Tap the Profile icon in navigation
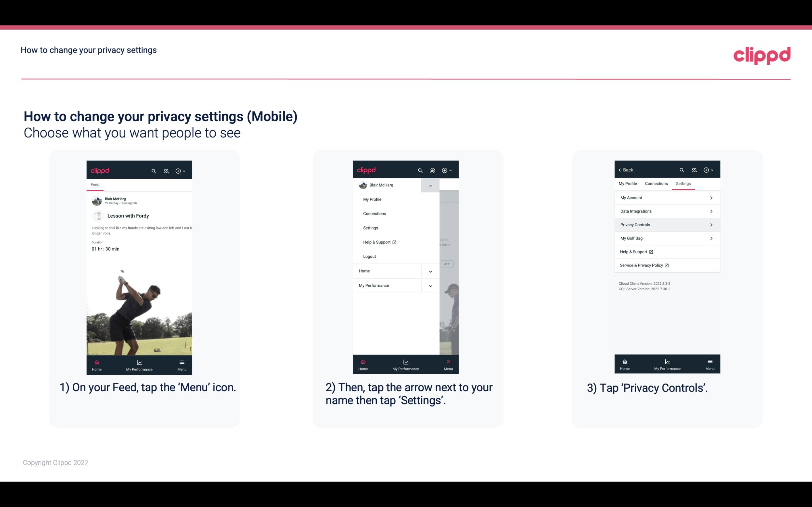 pos(166,171)
